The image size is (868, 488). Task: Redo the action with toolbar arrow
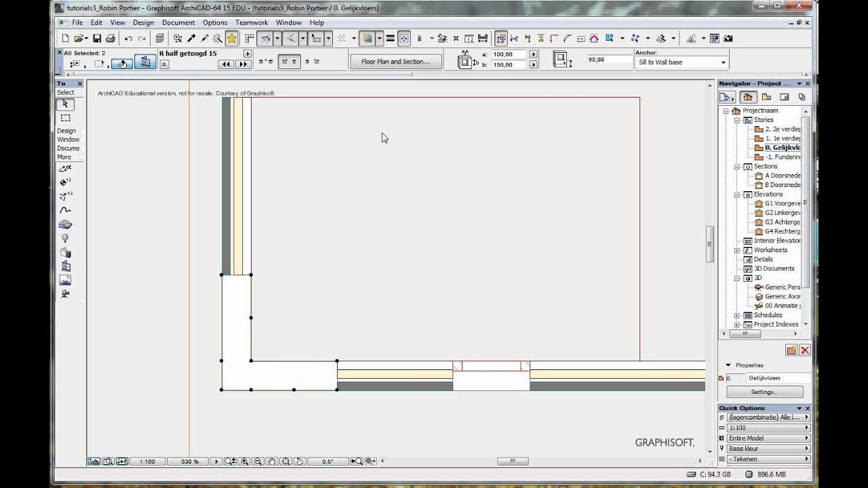point(142,39)
